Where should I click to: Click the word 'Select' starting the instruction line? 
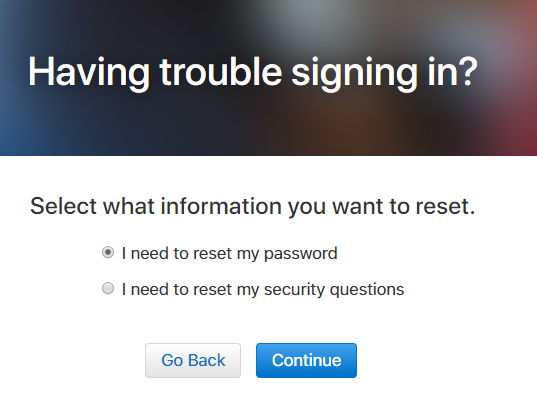(64, 206)
